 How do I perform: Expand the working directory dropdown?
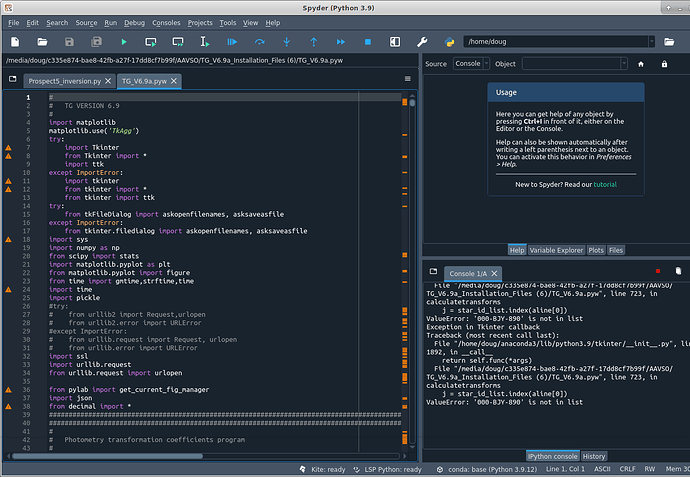tap(651, 42)
